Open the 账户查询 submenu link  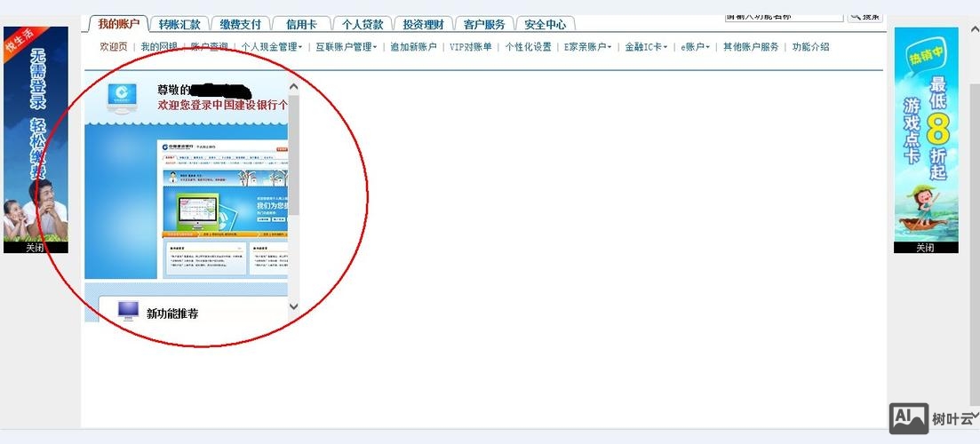coord(210,47)
